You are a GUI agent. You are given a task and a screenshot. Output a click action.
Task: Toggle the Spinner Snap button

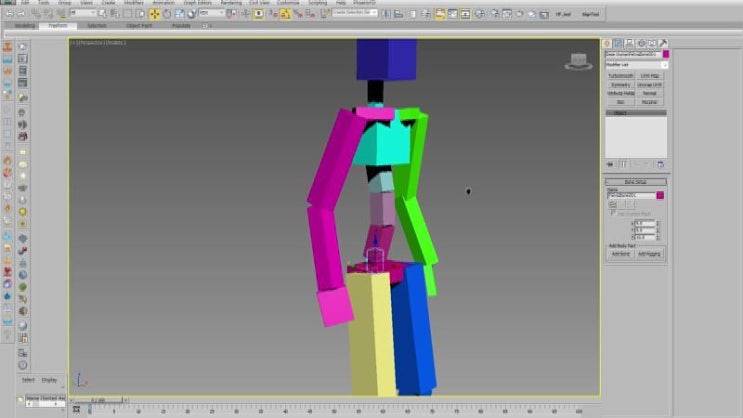(310, 14)
